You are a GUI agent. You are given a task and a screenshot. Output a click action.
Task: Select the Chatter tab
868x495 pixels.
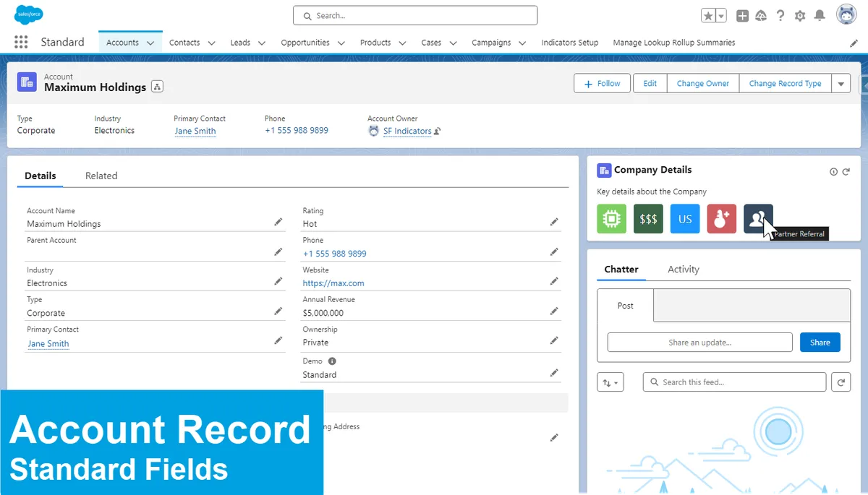621,270
